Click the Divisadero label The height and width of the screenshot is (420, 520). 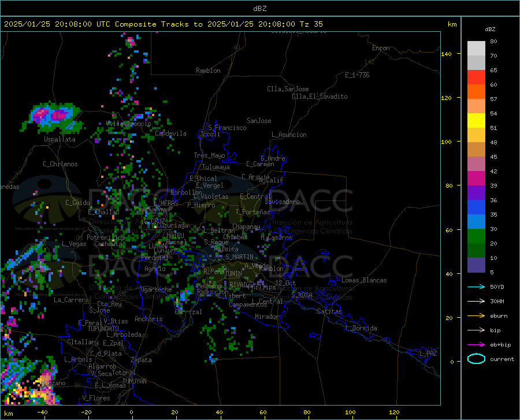[282, 202]
